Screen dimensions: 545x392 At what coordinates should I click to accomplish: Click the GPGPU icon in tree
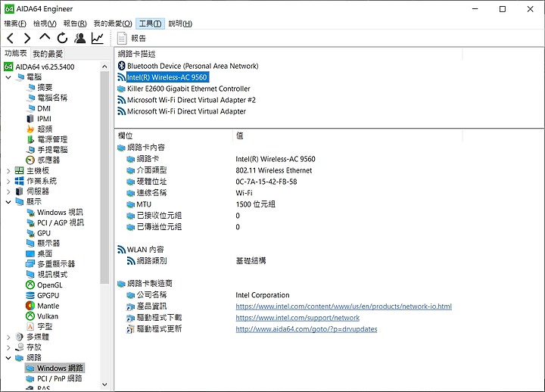pos(30,295)
